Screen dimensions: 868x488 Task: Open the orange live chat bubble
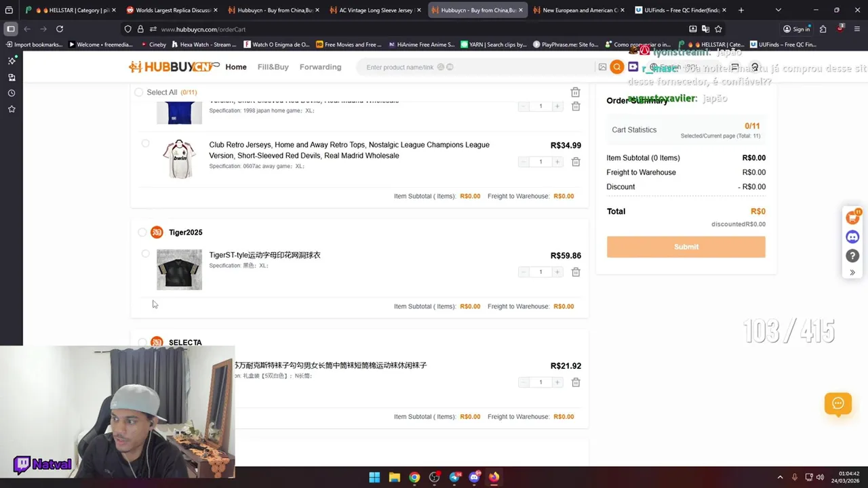coord(838,403)
